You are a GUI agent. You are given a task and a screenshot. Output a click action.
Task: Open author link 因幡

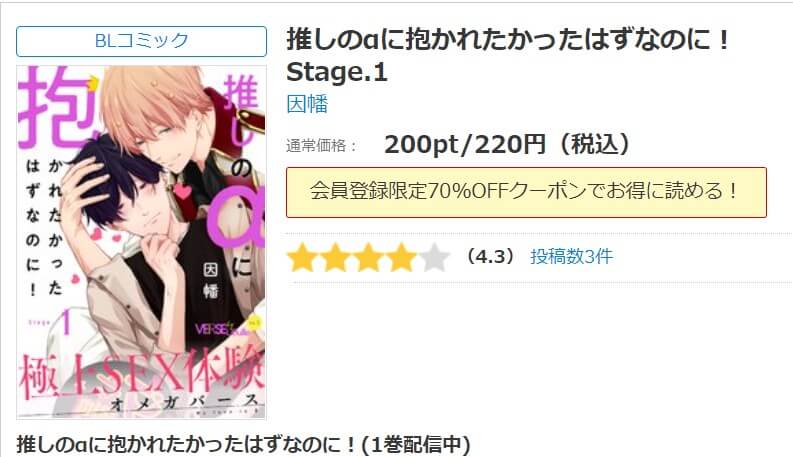click(307, 104)
